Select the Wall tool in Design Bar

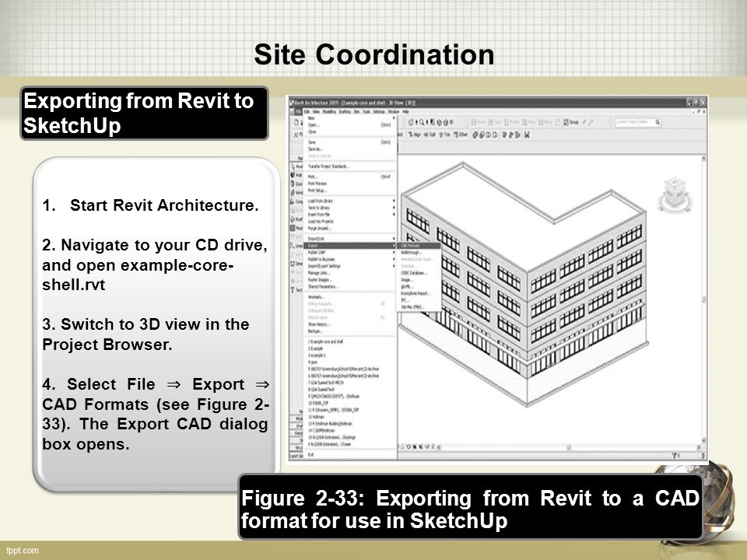(296, 175)
